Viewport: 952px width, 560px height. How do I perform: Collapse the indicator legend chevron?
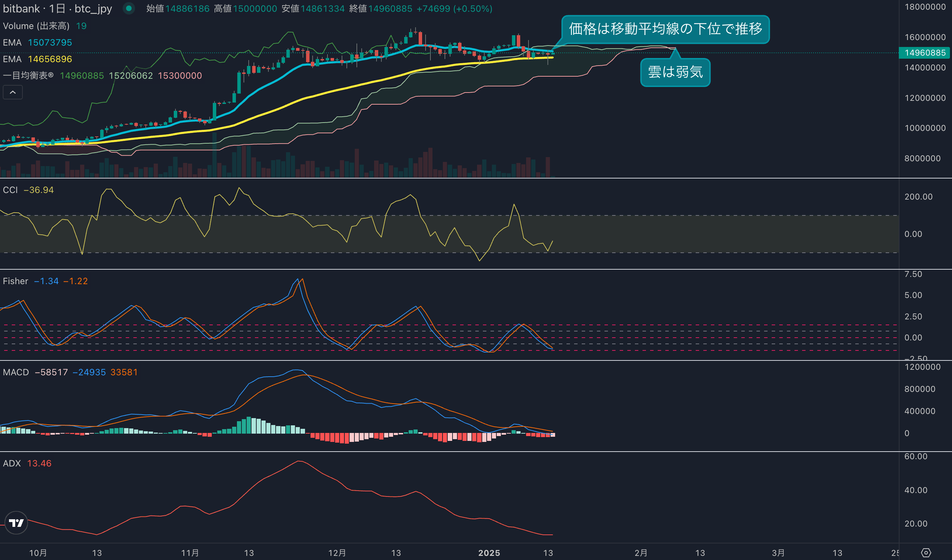(13, 92)
